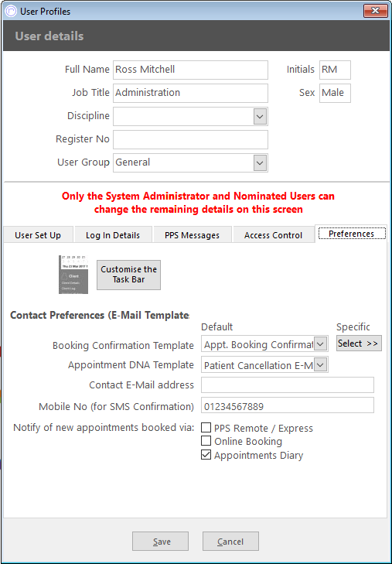392x564 pixels.
Task: Click the Register No input field
Action: coord(190,139)
